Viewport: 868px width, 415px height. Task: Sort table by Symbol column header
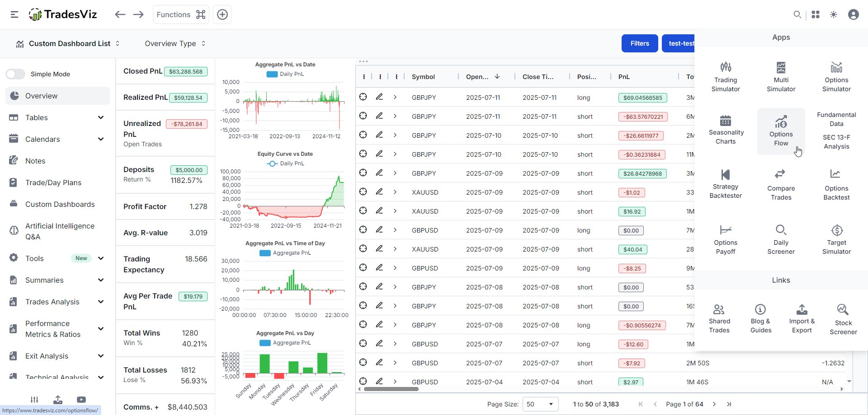tap(423, 77)
